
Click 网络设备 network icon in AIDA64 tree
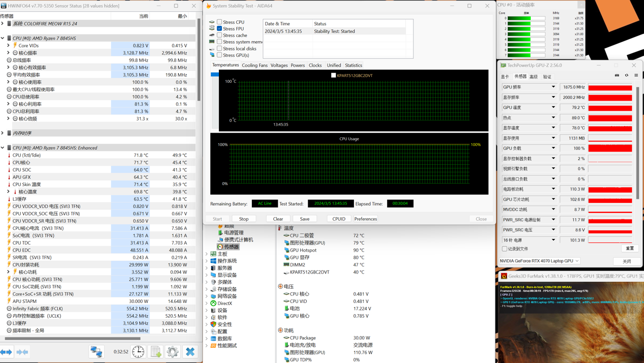[213, 296]
